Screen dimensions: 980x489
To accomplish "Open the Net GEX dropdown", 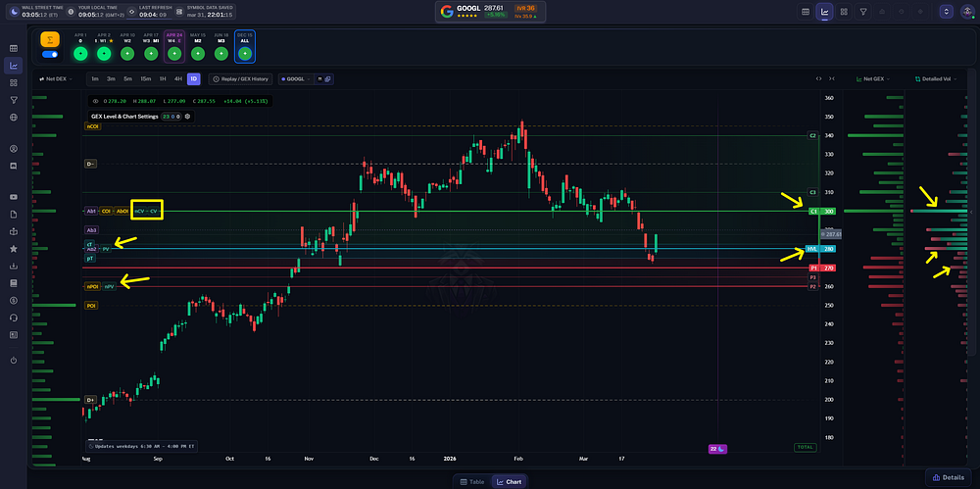I will (x=873, y=79).
